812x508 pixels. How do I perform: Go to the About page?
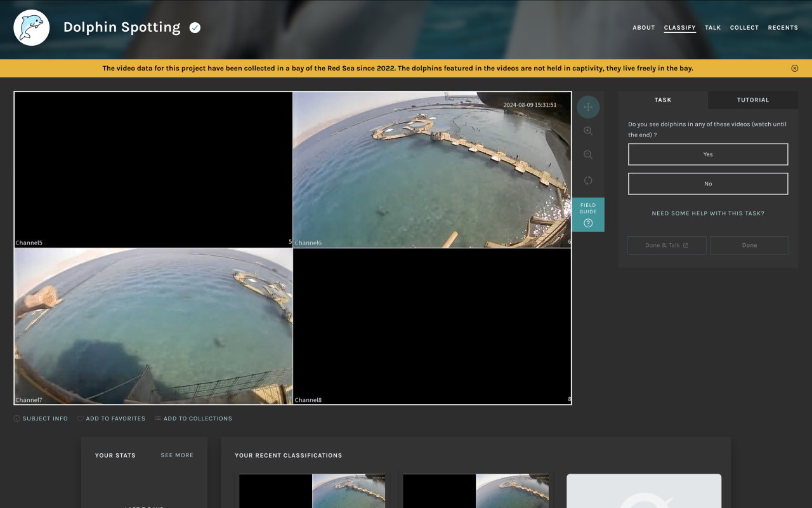(x=643, y=28)
